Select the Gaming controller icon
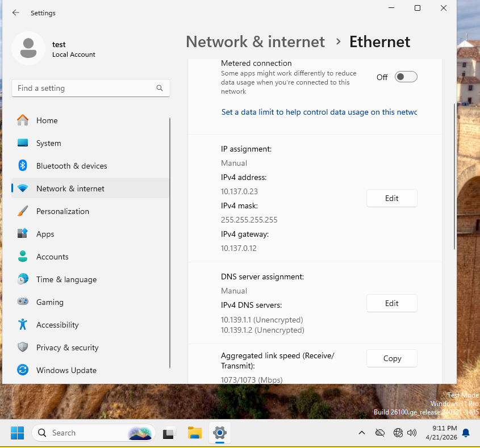This screenshot has width=480, height=448. [x=23, y=302]
